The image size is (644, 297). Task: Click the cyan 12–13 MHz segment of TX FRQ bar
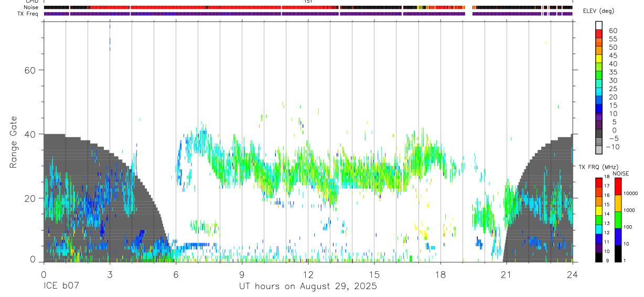pos(599,229)
